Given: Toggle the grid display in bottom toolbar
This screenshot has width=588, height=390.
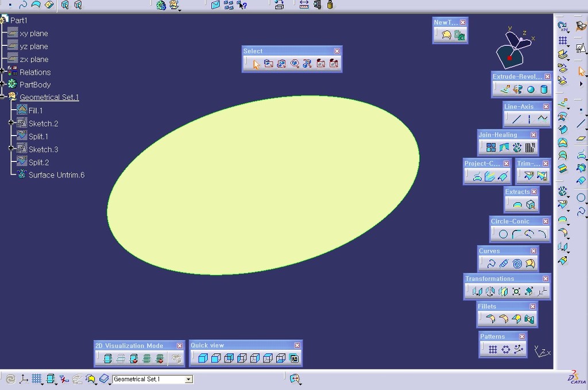Looking at the screenshot, I should coord(37,379).
